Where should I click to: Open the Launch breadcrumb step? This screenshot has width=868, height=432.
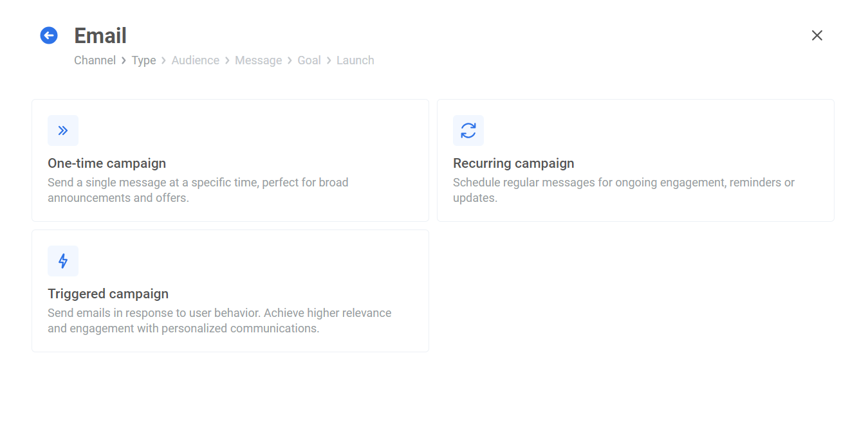point(355,60)
